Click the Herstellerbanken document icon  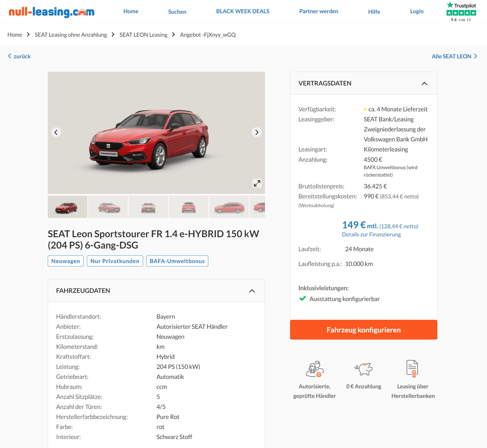[x=413, y=369]
